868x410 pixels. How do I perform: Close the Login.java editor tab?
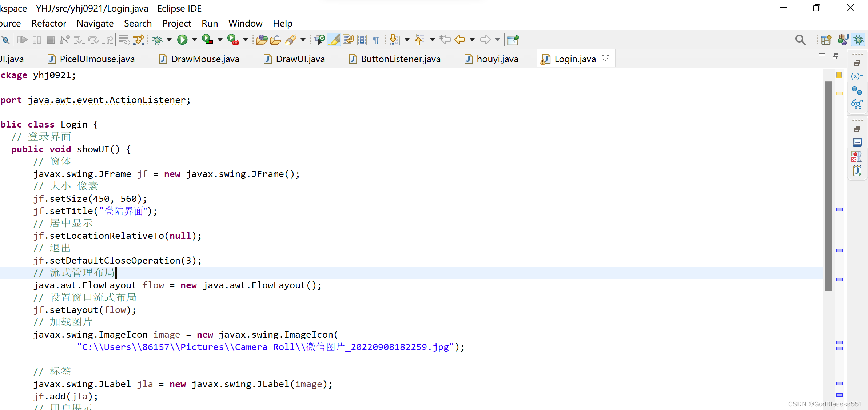(605, 59)
